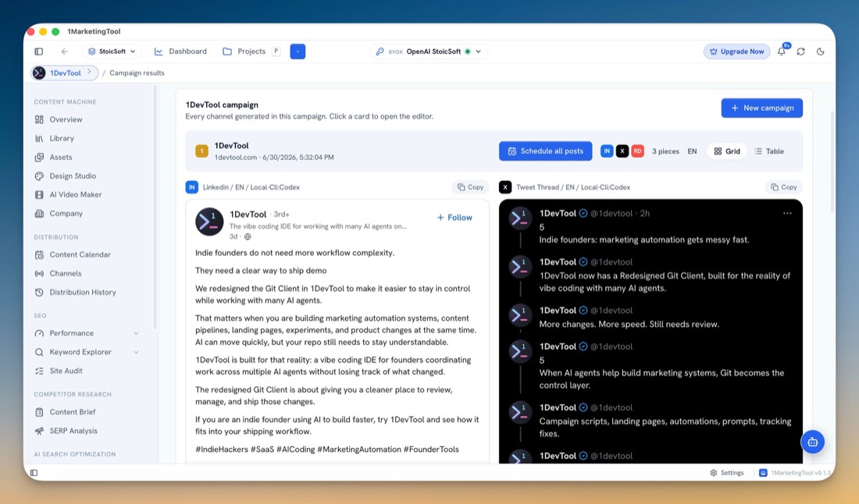Click the Design Studio palette icon

click(40, 176)
